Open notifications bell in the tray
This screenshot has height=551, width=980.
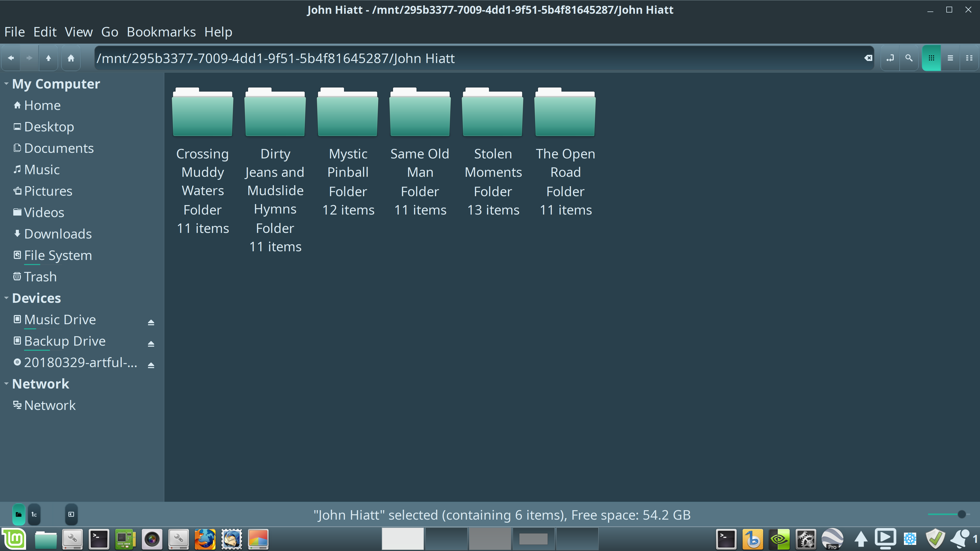click(x=960, y=539)
